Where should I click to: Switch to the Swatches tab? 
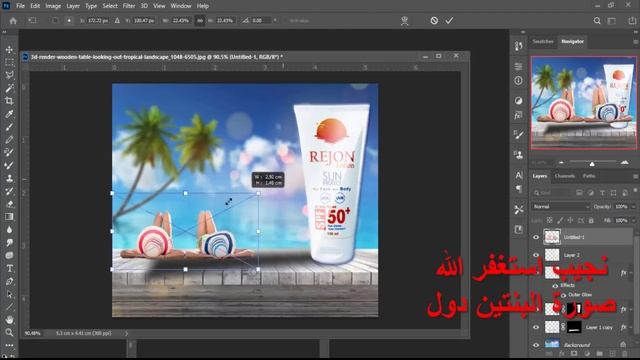(543, 42)
